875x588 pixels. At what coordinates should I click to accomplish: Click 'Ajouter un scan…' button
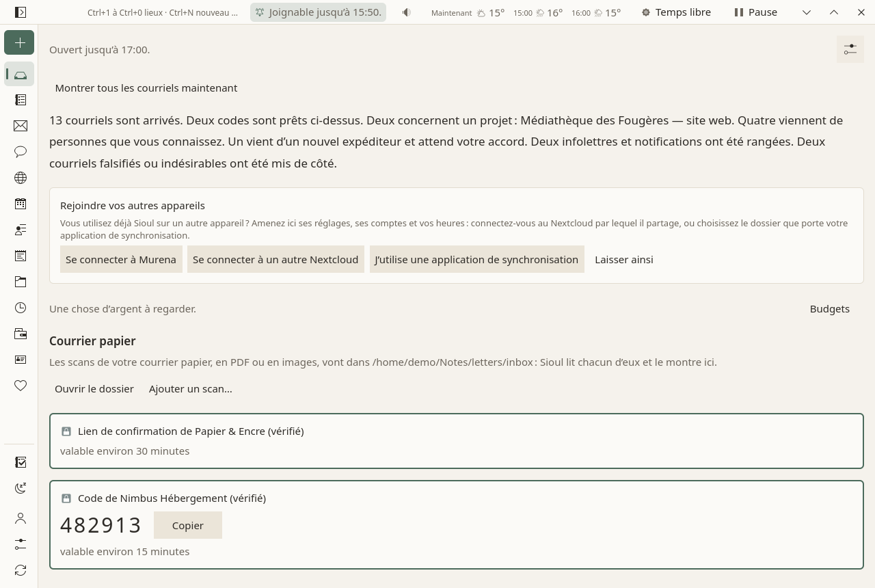[x=191, y=388]
